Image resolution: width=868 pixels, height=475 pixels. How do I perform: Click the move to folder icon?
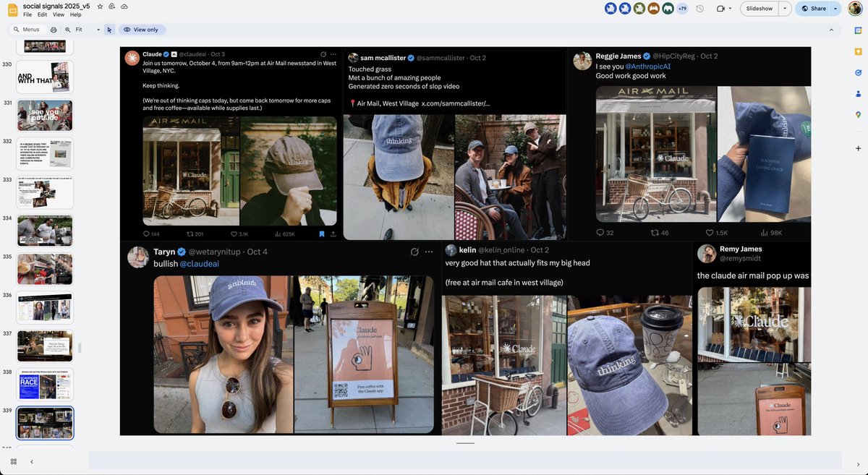(x=111, y=6)
